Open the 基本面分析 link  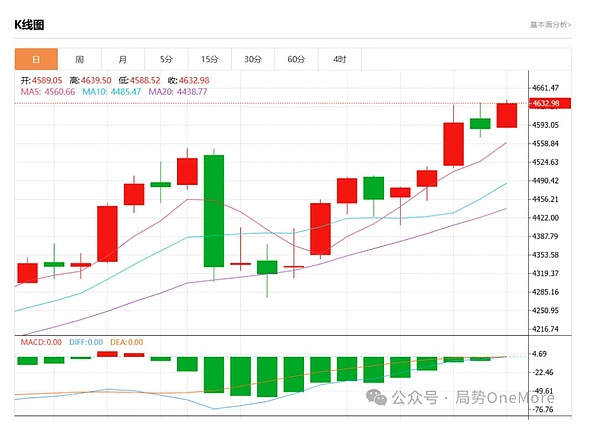click(x=550, y=24)
